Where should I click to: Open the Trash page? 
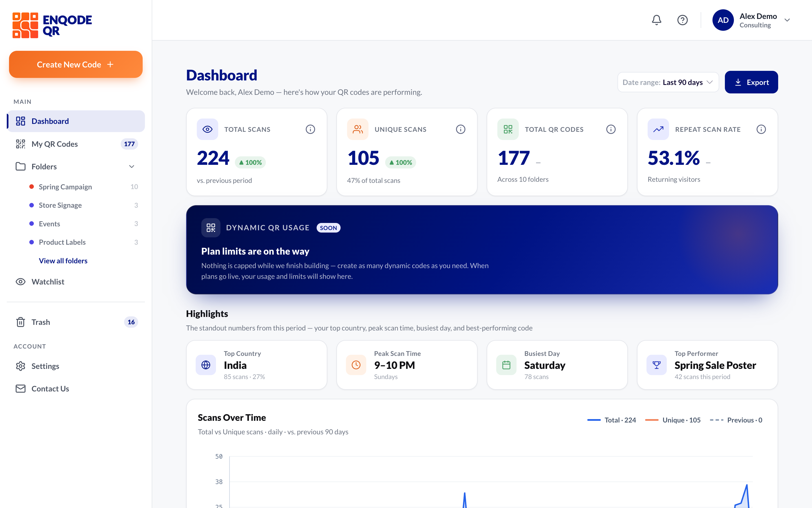pyautogui.click(x=76, y=322)
